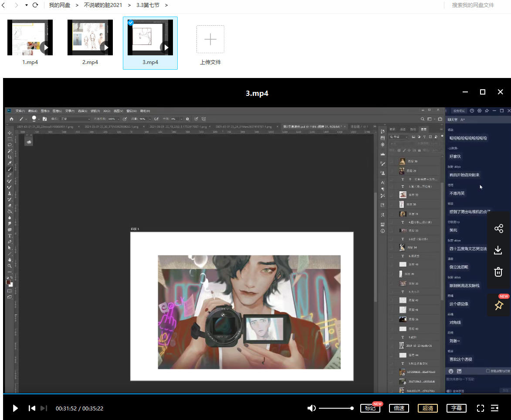This screenshot has width=511, height=420.
Task: Open the 倍速 playback speed menu
Action: (399, 408)
